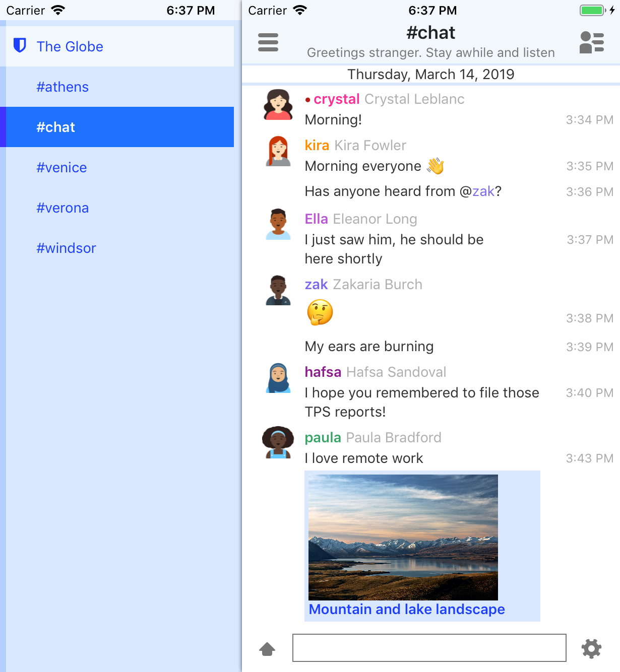
Task: Click the Ella nickname
Action: coord(317,219)
